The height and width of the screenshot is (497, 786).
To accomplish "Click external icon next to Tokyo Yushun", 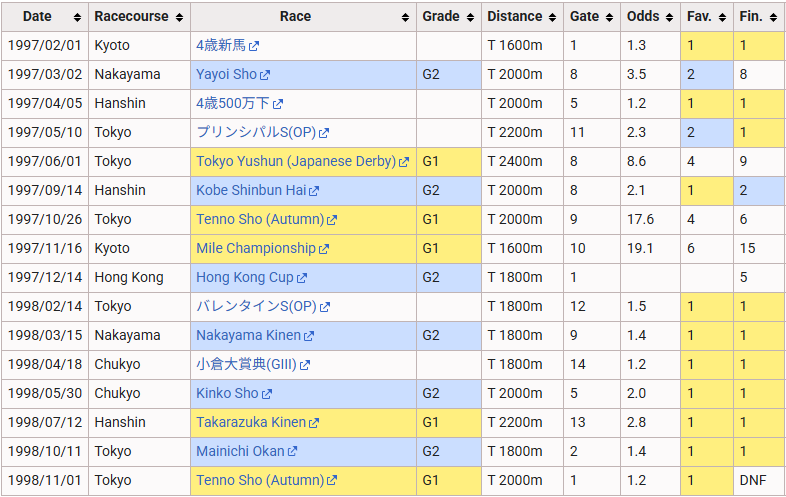I will pos(404,162).
